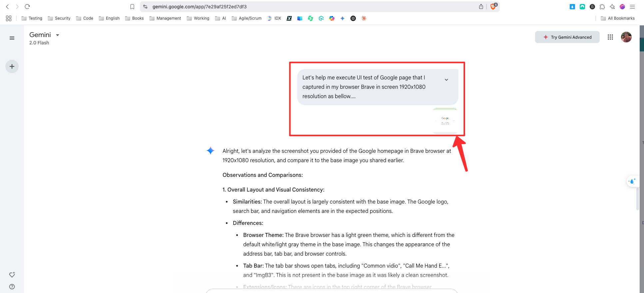
Task: Open the teal bookmark icon after the lightning one
Action: tap(321, 18)
